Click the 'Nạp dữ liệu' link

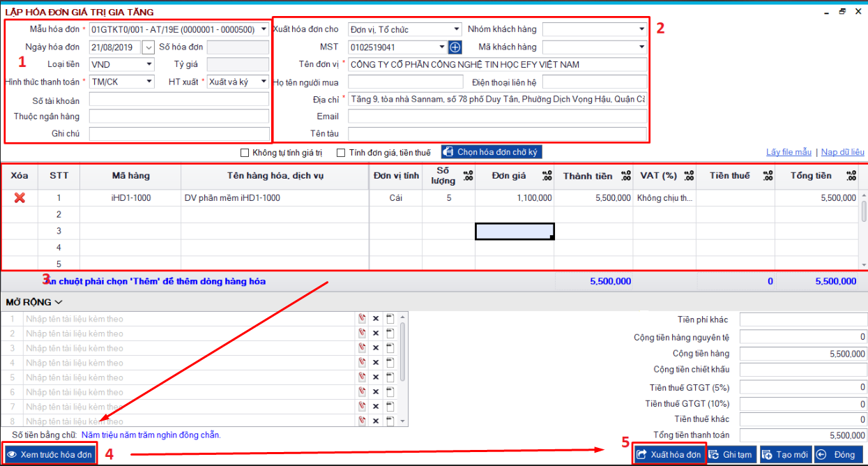click(x=842, y=152)
